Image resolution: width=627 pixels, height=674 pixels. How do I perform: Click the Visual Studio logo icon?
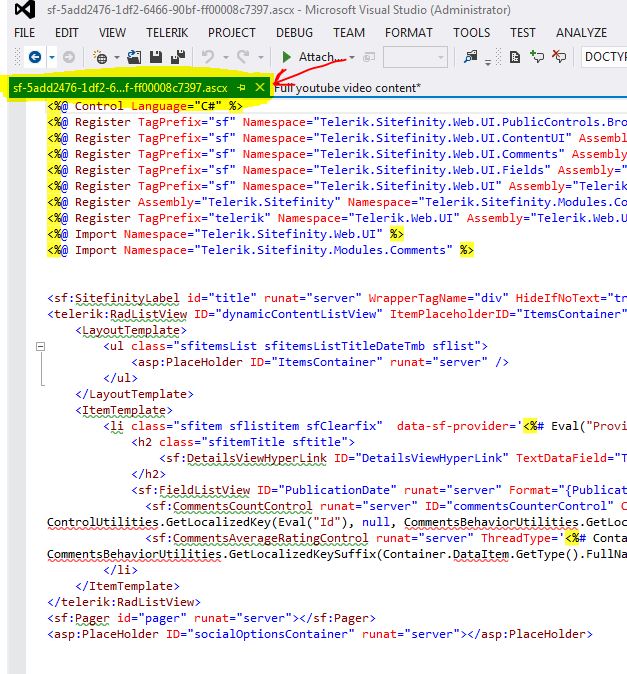[25, 9]
